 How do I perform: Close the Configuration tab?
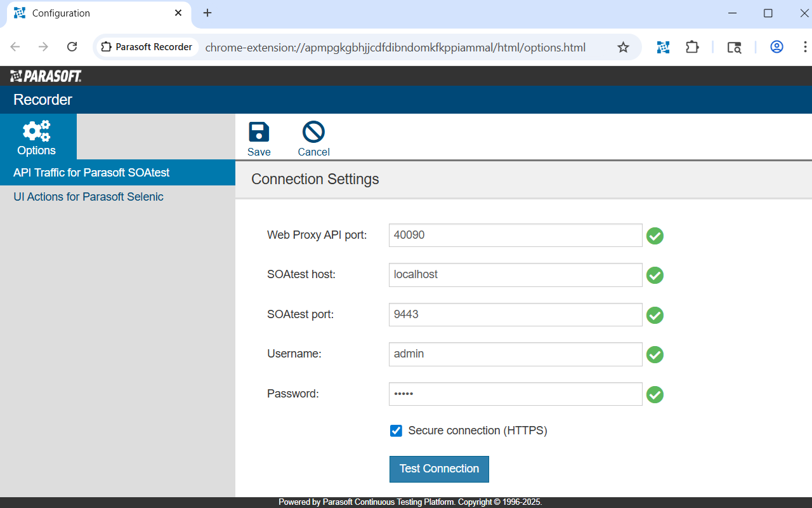point(178,13)
